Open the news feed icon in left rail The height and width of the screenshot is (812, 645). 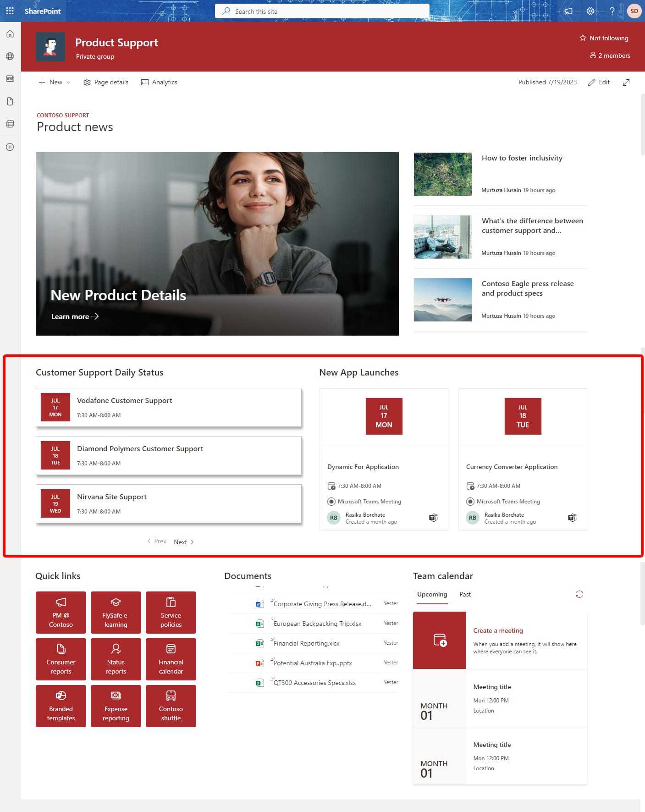10,79
